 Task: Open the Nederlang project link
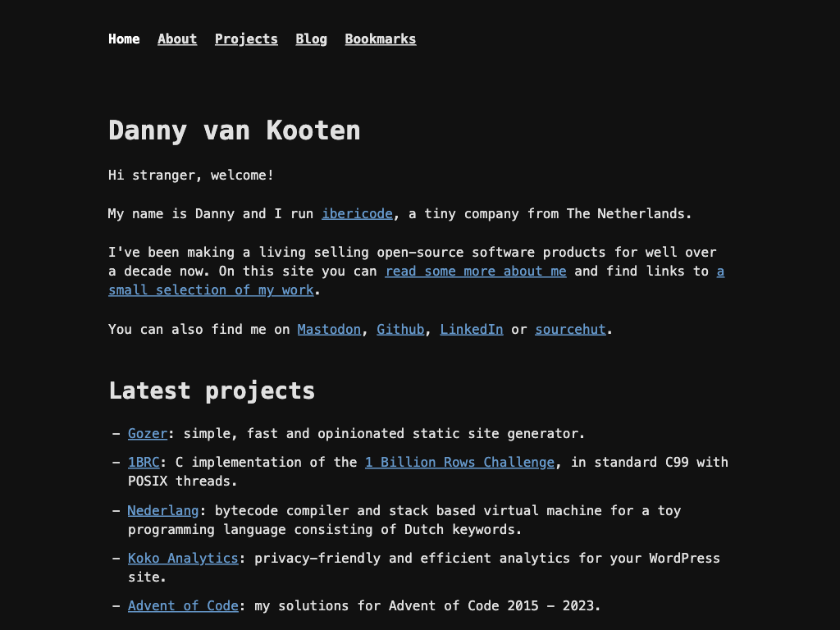click(163, 510)
